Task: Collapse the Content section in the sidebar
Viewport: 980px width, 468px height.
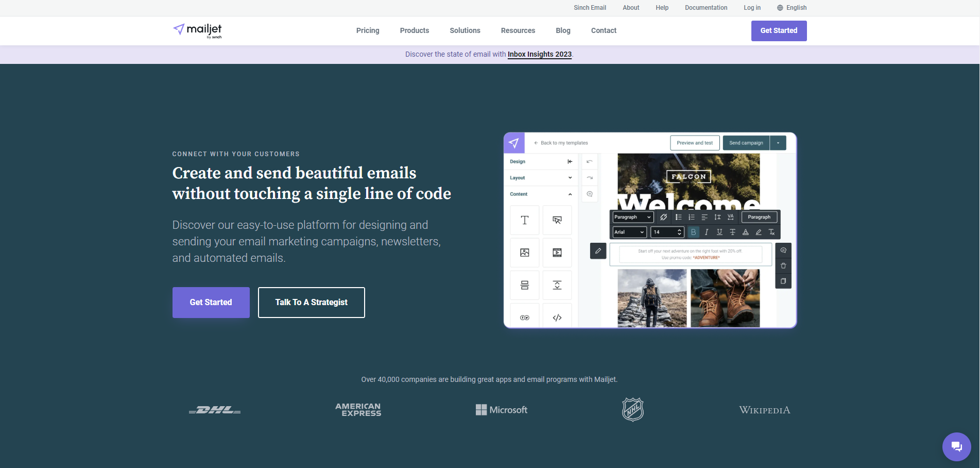Action: [x=570, y=194]
